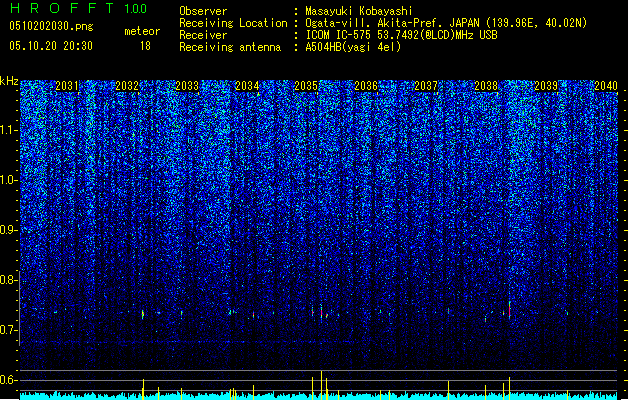The width and height of the screenshot is (629, 400).
Task: Click the Observer field label
Action: (203, 11)
